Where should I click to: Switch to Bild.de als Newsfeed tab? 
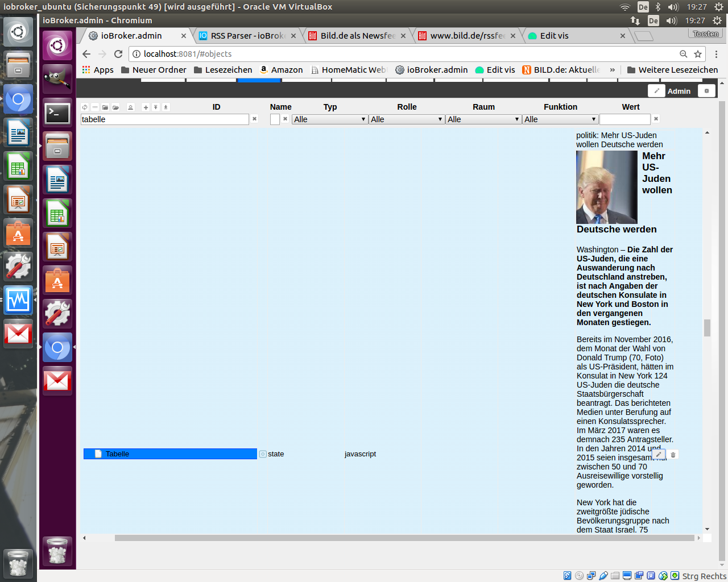click(358, 35)
